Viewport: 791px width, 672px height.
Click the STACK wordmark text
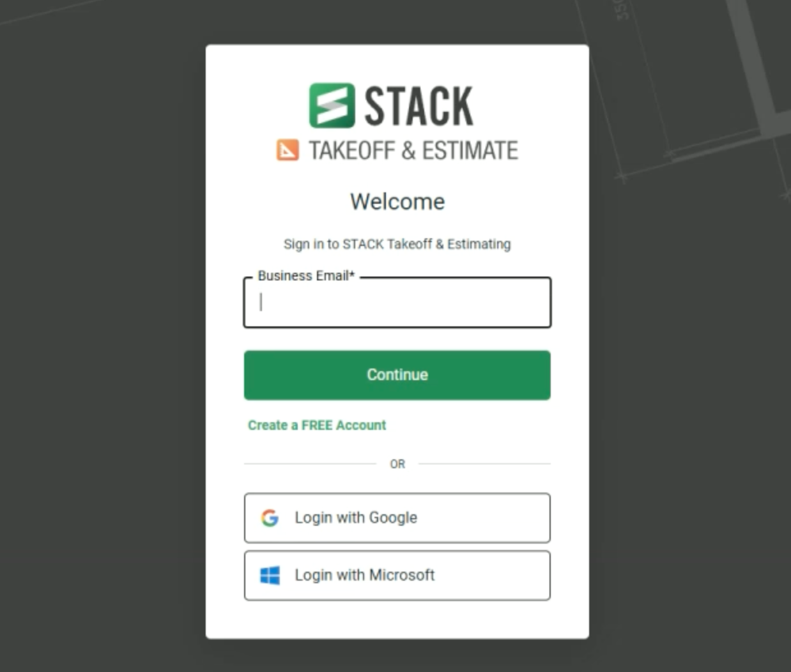pos(419,106)
